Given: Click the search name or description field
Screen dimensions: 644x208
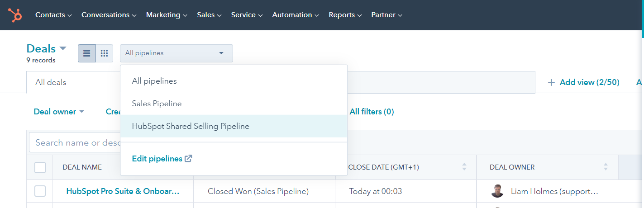Looking at the screenshot, I should coord(75,142).
